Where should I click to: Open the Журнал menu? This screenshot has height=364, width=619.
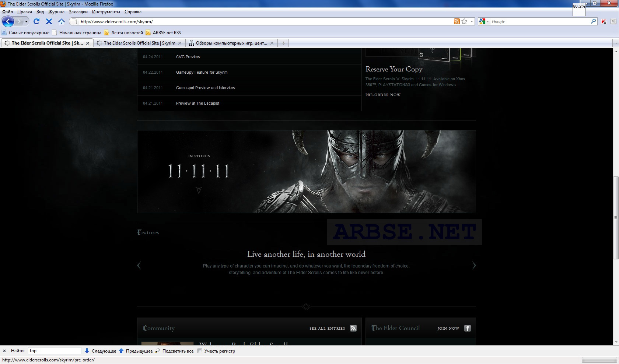click(x=56, y=12)
